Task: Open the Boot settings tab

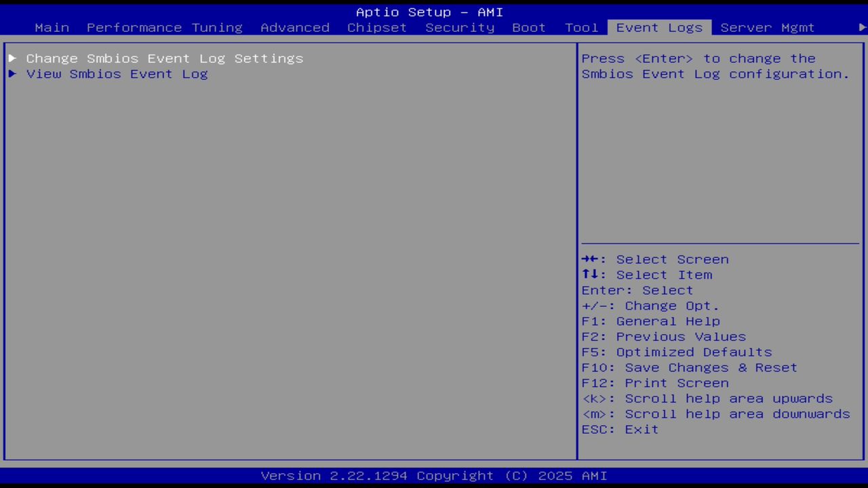Action: (529, 27)
